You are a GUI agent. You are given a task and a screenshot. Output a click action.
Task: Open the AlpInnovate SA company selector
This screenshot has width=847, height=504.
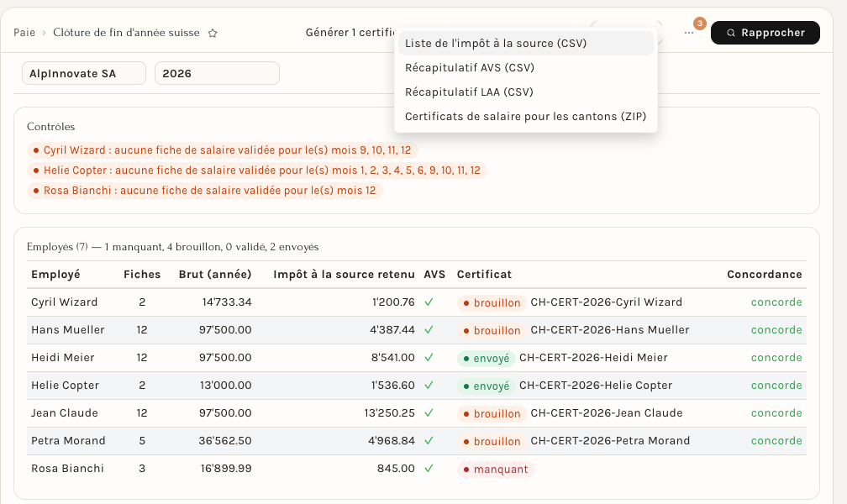84,73
